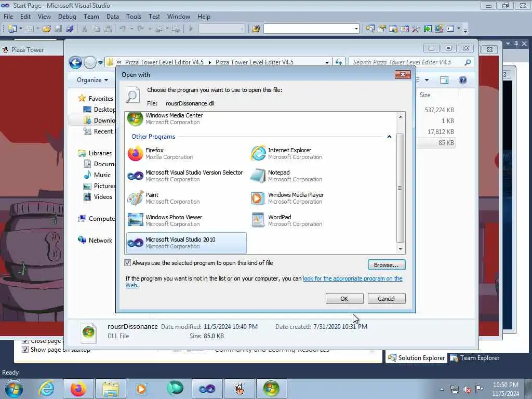Click the program list scroll-up arrow
The image size is (532, 399).
tap(401, 117)
